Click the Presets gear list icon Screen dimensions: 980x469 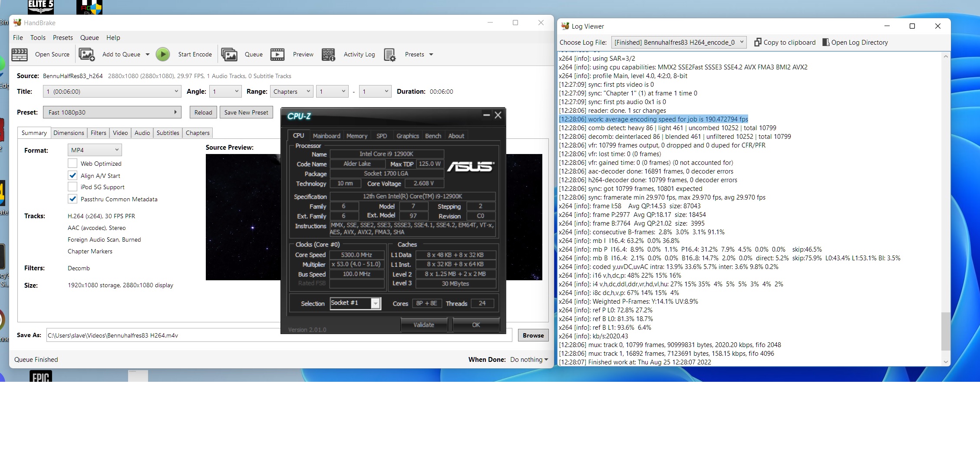(x=389, y=55)
